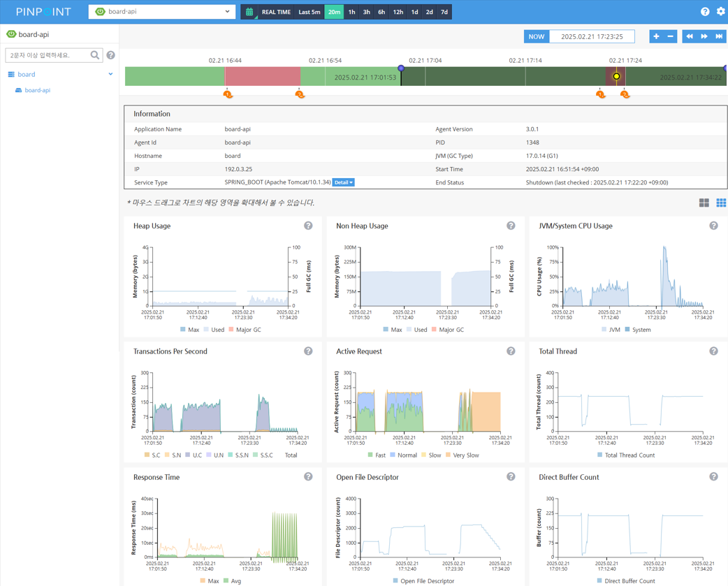Select Last 5m period tab

(310, 12)
